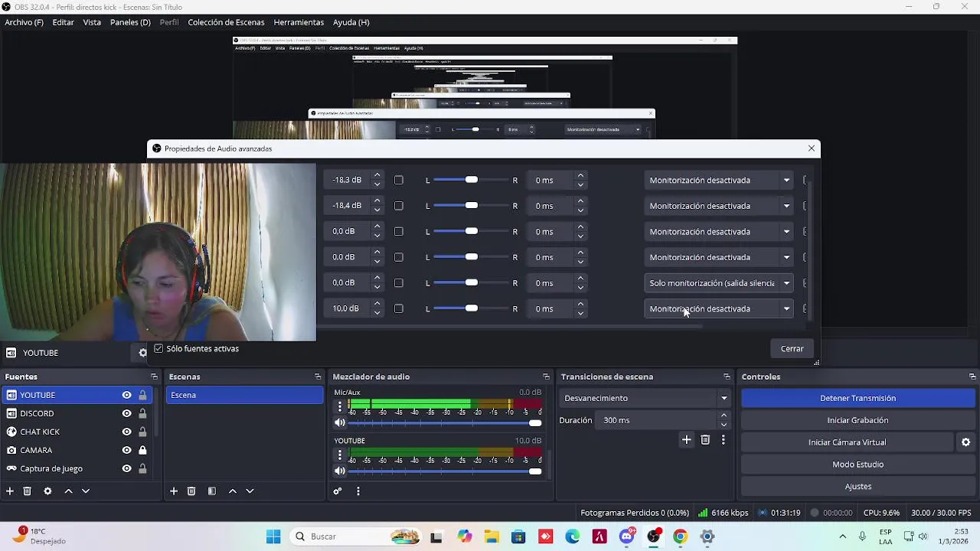Open audio mixer menu three-dots at panel bottom
Screen dimensions: 980x551
click(x=358, y=491)
